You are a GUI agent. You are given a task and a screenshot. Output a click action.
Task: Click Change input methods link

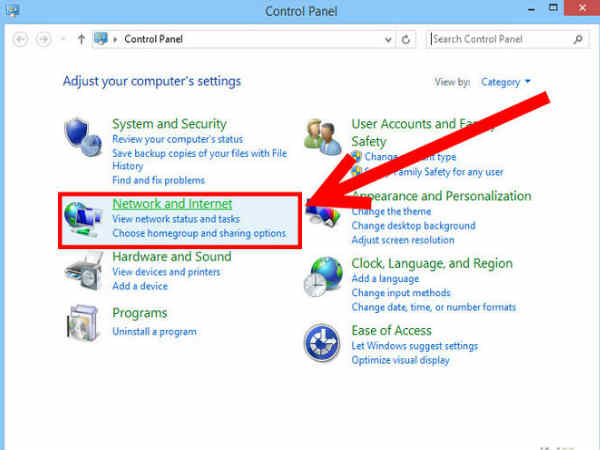pyautogui.click(x=401, y=293)
